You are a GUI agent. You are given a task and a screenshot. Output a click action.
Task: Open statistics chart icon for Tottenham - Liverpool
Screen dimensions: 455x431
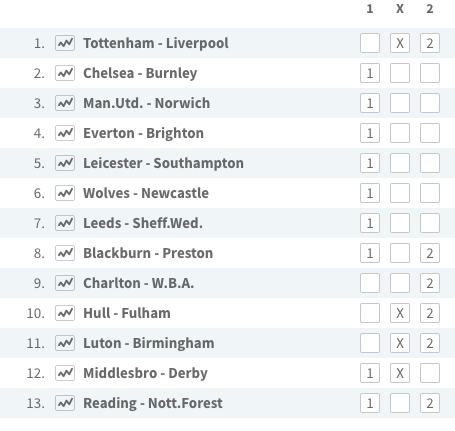pos(65,43)
